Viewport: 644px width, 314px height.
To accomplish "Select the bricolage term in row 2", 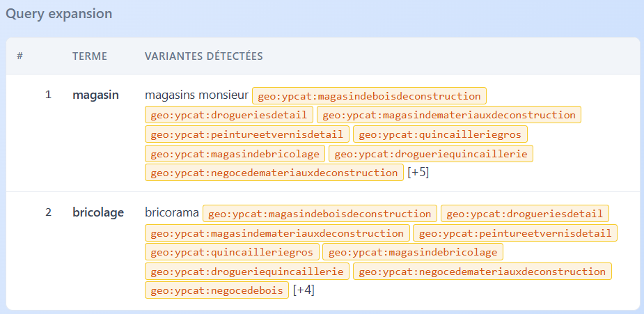I will coord(98,212).
